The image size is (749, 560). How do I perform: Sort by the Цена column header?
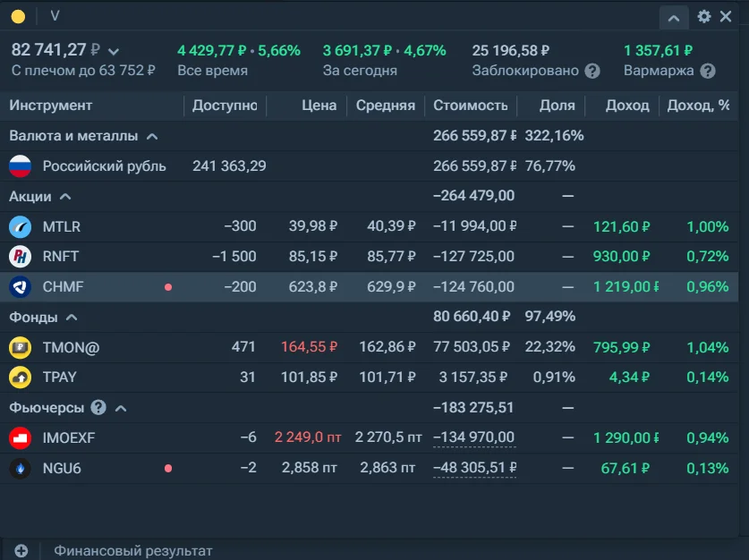[x=319, y=106]
